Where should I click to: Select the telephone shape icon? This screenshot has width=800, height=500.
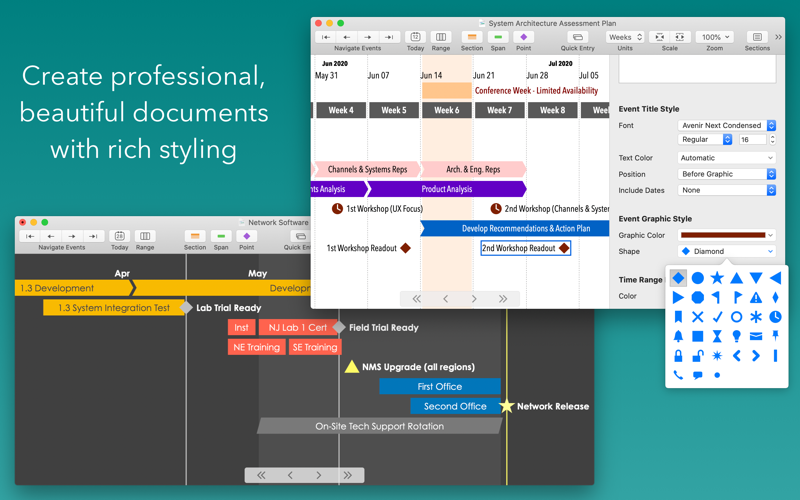pyautogui.click(x=679, y=375)
